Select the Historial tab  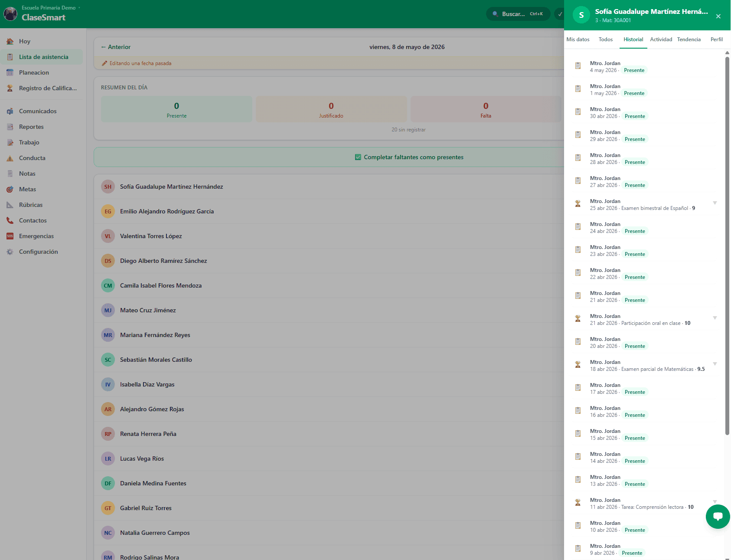point(633,39)
